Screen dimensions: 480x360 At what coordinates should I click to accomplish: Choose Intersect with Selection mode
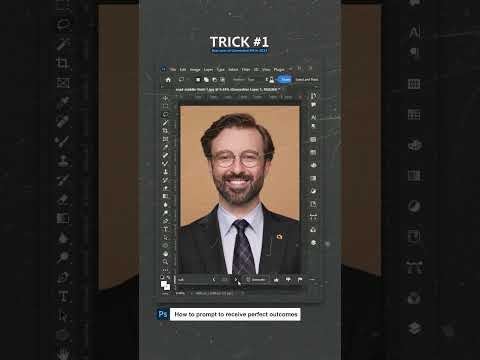click(x=222, y=80)
